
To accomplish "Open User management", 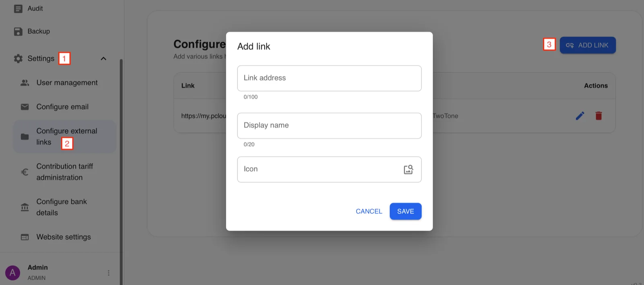I will click(x=67, y=83).
